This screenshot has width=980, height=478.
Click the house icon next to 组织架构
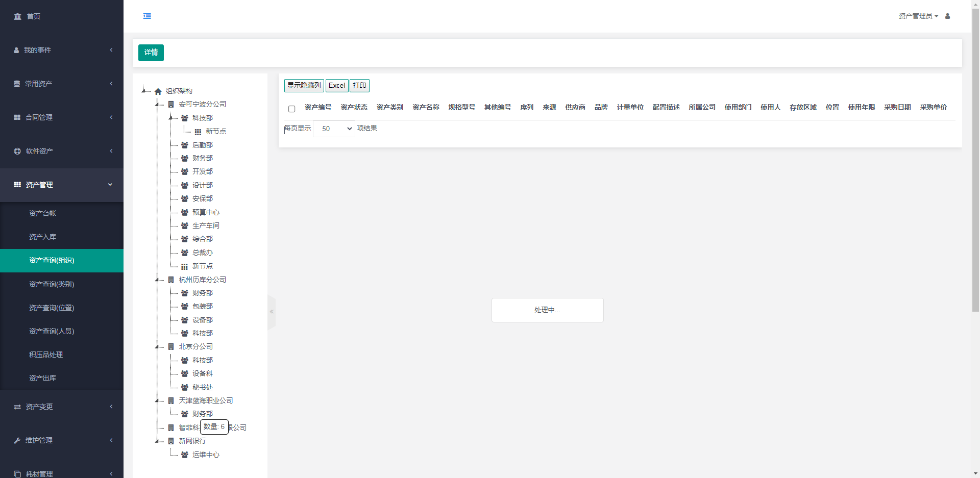click(158, 91)
